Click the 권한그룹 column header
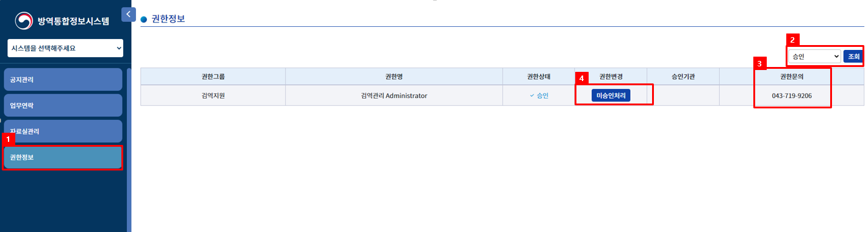 [213, 77]
